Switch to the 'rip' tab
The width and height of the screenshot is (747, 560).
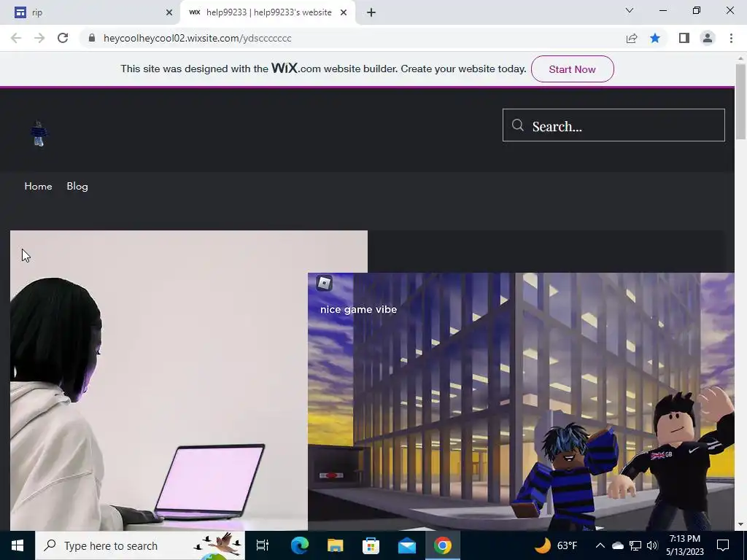(90, 12)
